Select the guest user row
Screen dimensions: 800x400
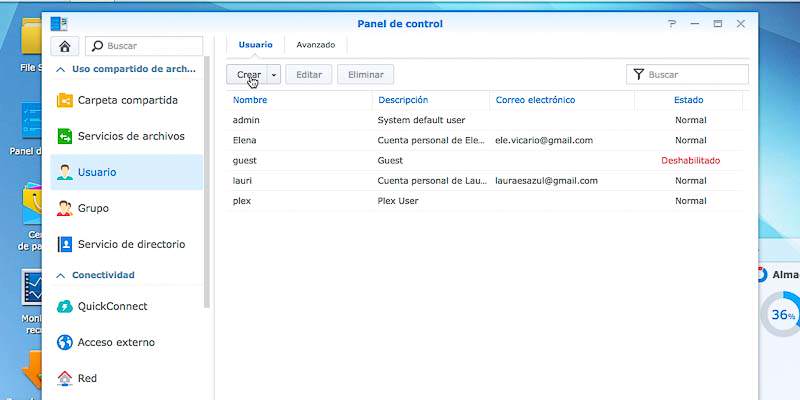(485, 161)
